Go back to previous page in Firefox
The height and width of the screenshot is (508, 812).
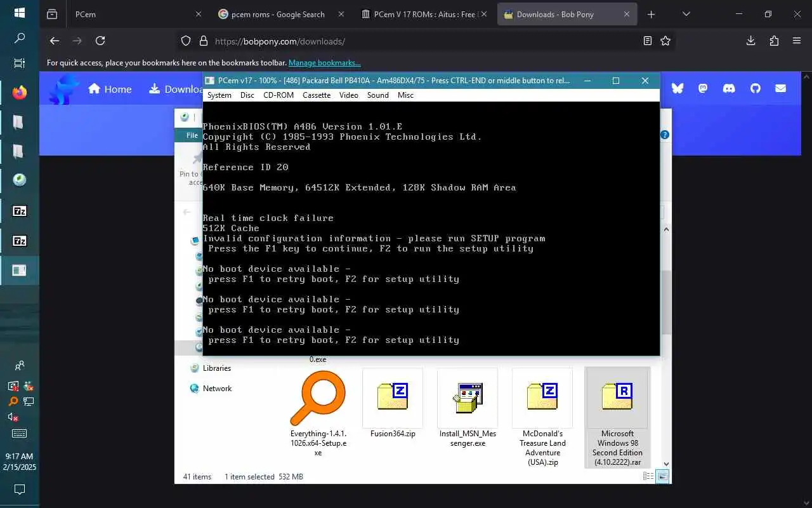pos(55,41)
